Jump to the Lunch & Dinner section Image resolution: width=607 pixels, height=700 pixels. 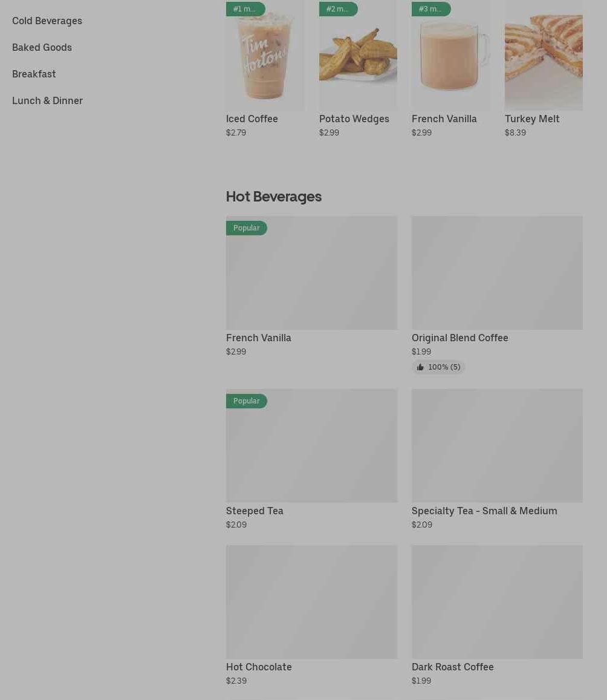pos(47,101)
